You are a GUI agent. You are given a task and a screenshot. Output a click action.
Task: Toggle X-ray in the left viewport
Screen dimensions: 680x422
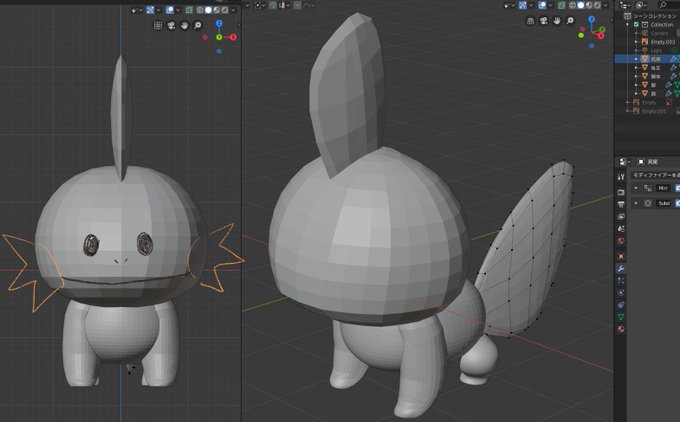189,10
